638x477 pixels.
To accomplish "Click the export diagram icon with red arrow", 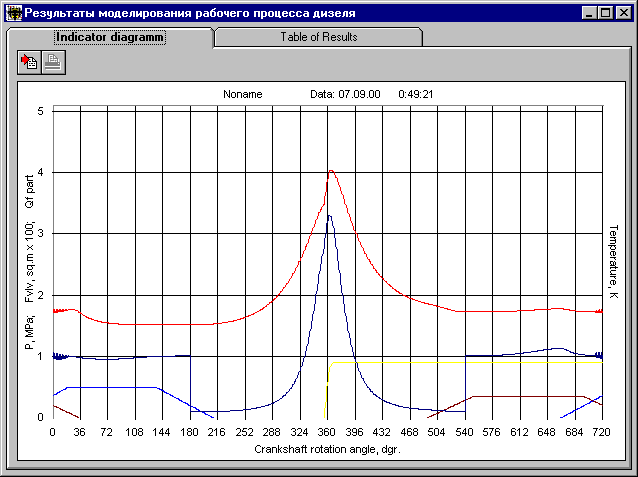I will click(29, 62).
